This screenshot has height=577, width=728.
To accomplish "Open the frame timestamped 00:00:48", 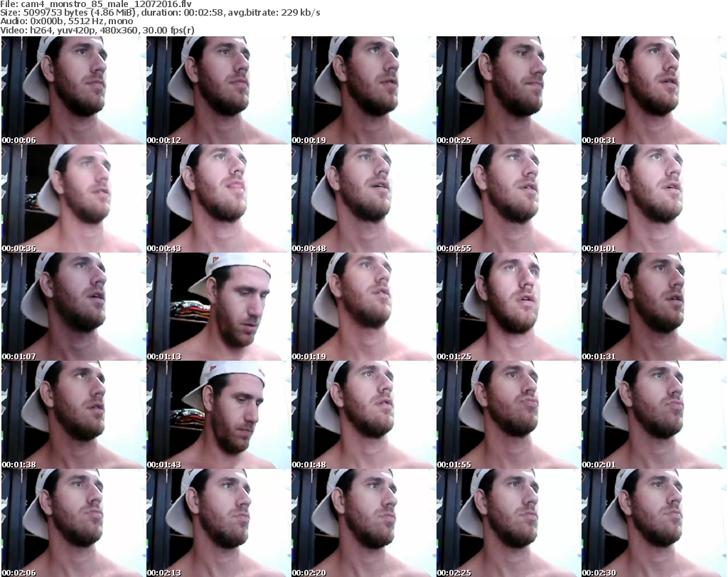I will tap(363, 198).
